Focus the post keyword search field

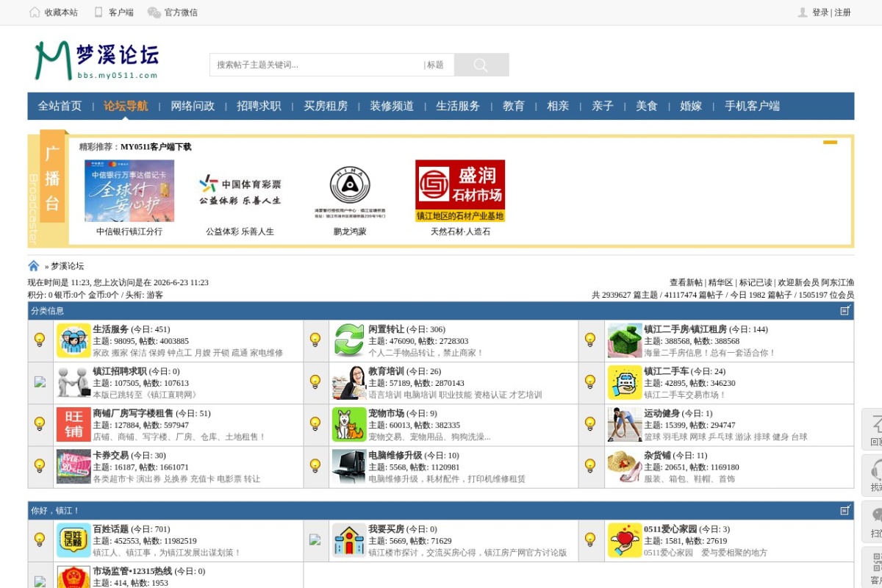coord(316,65)
